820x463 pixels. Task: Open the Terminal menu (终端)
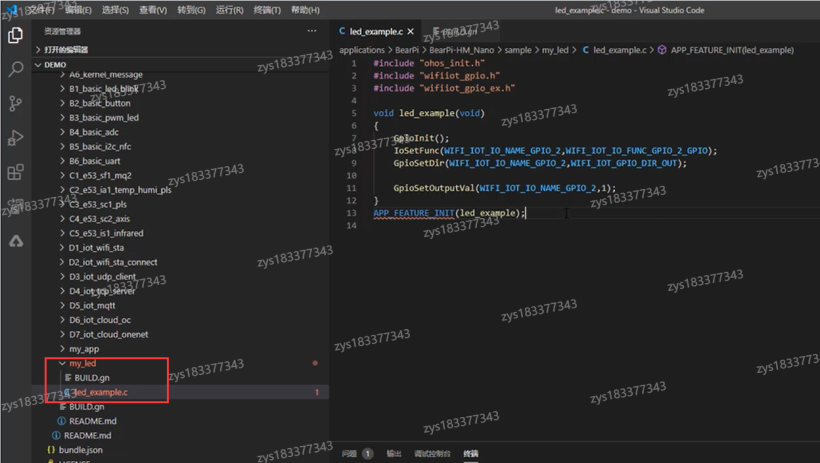(267, 10)
